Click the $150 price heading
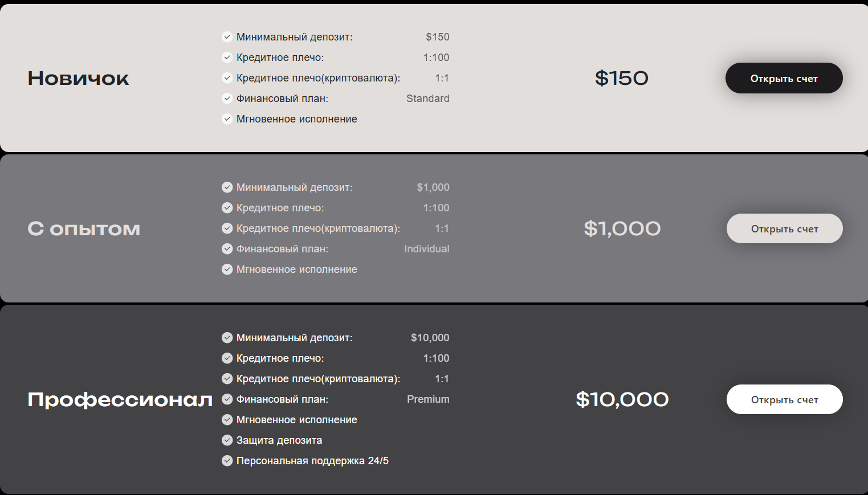The height and width of the screenshot is (495, 868). 622,78
